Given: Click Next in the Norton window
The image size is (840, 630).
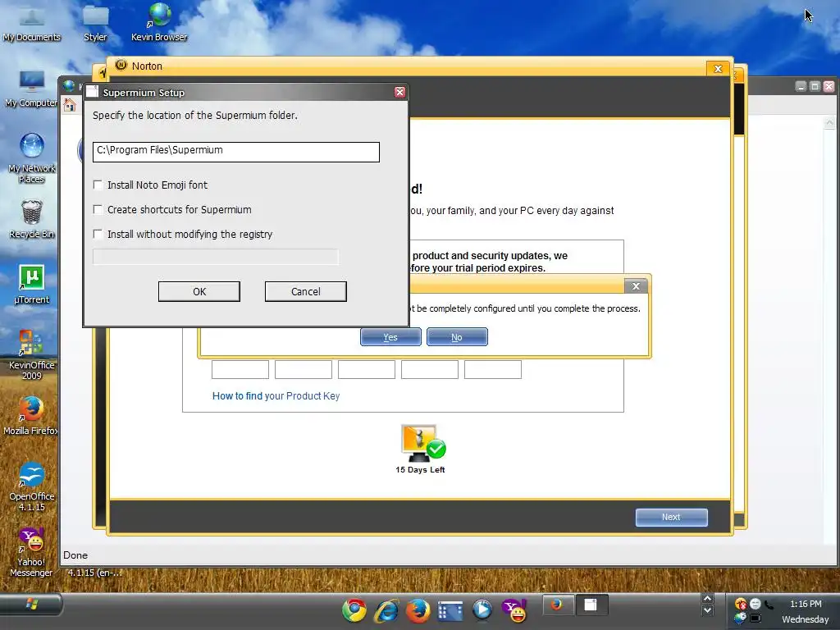Looking at the screenshot, I should click(x=671, y=518).
